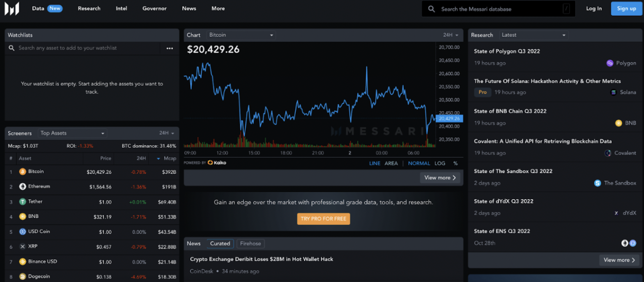Open State of Polygon Q3 2022 report
This screenshot has width=644, height=282.
point(507,51)
